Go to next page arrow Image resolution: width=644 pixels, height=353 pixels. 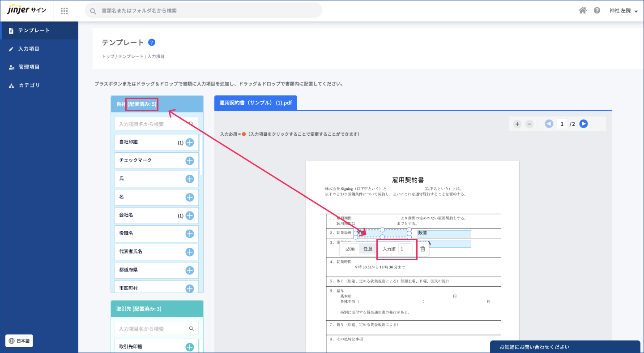click(x=584, y=124)
